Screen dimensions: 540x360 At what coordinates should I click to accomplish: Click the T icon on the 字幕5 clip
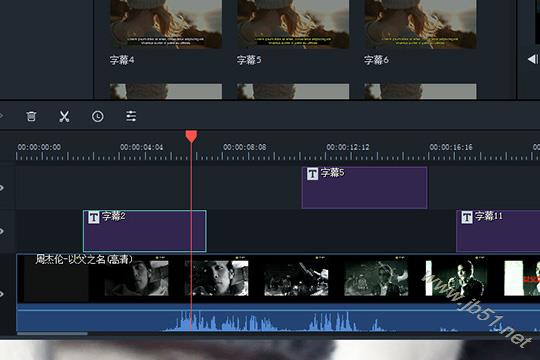312,174
